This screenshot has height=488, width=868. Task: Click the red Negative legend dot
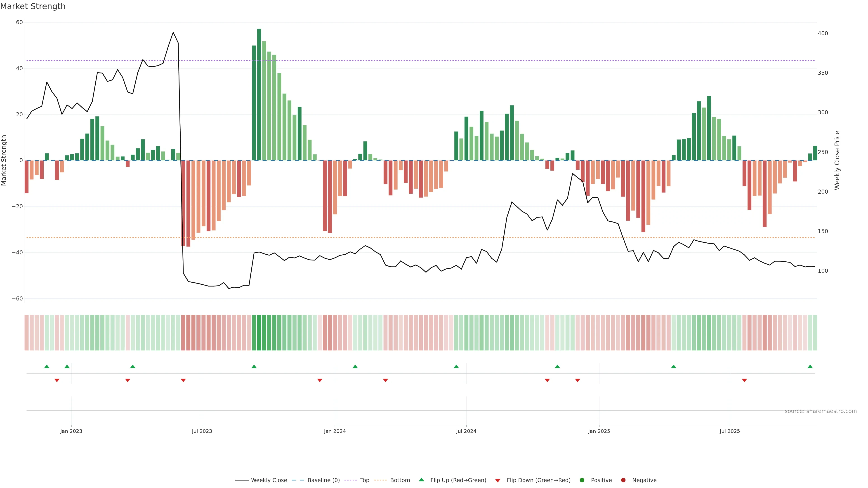[623, 480]
